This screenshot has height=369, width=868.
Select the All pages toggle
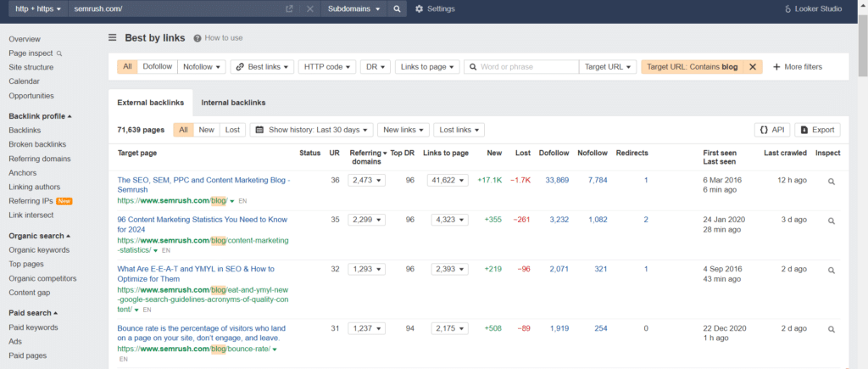click(183, 130)
